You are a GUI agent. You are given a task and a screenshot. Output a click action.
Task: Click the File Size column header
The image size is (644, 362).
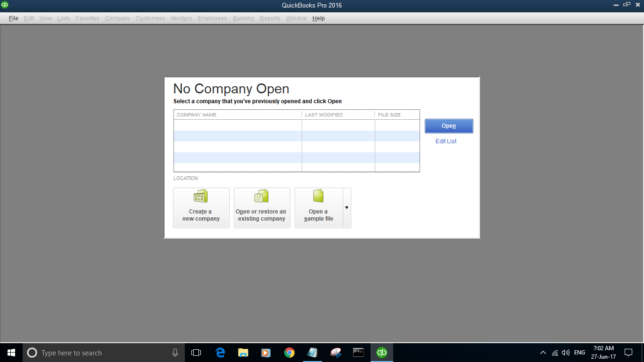tap(397, 115)
